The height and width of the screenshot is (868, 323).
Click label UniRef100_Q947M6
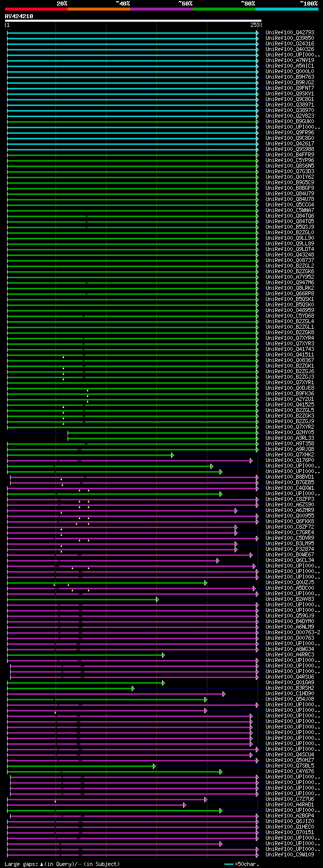click(290, 282)
